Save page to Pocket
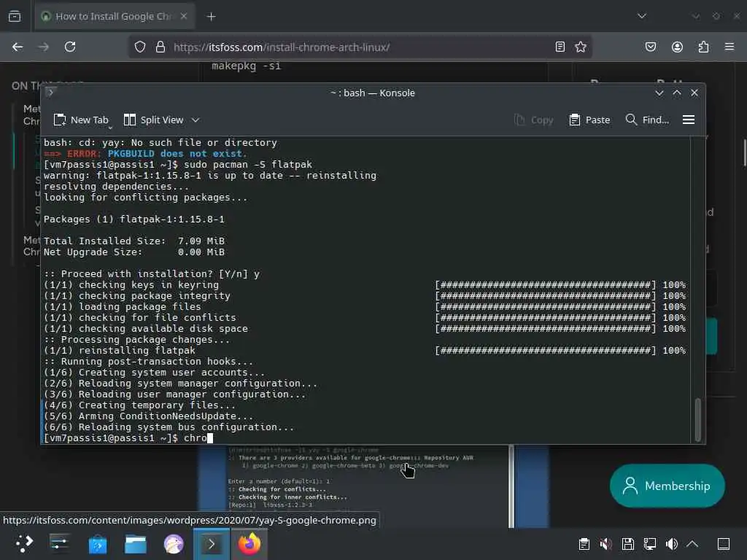747x560 pixels. point(651,47)
